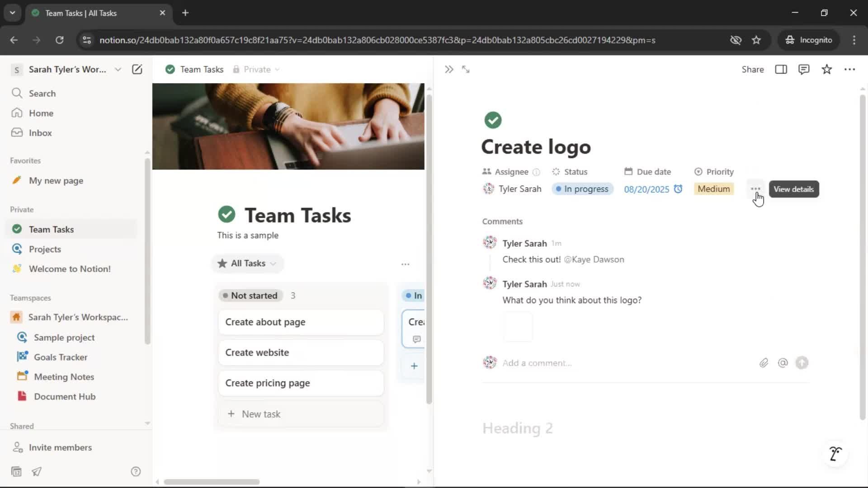
Task: Click the board's vertical scrollbar
Action: tap(429, 249)
